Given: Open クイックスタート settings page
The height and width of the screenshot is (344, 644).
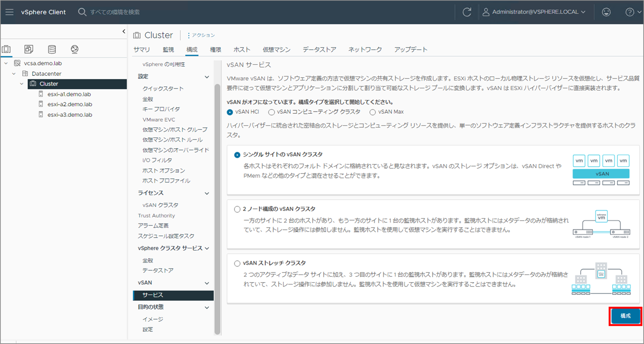Looking at the screenshot, I should [x=163, y=89].
